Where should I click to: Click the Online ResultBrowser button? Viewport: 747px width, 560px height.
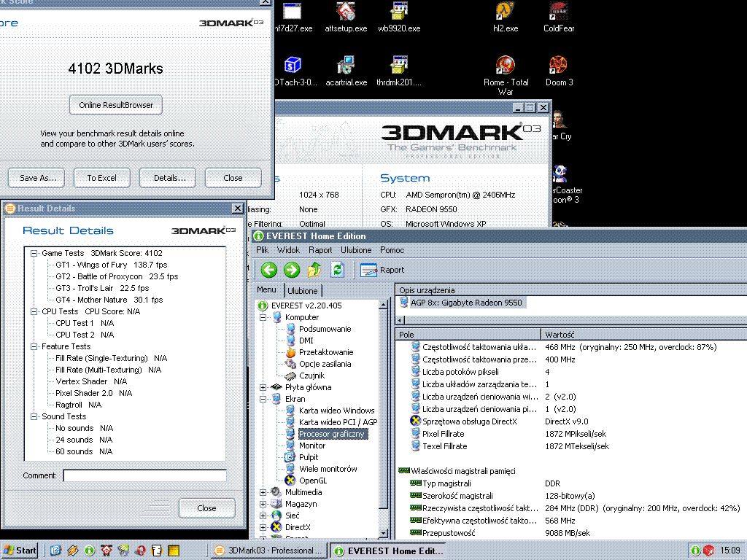116,105
